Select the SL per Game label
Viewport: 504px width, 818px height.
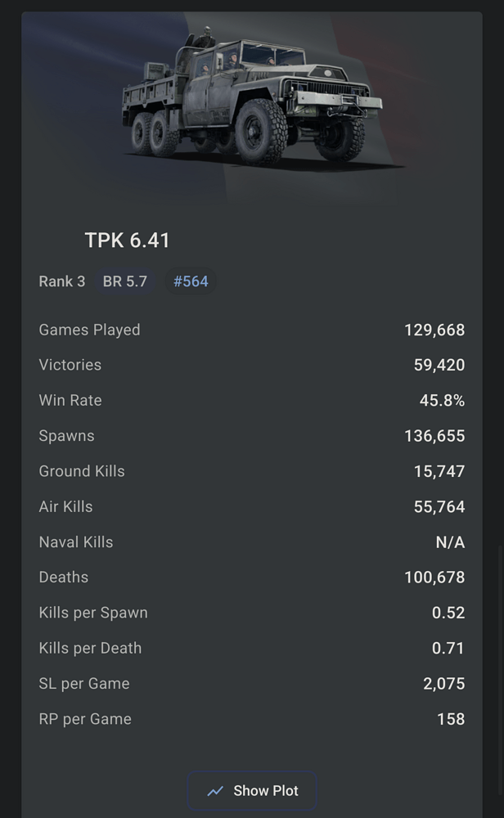(x=84, y=683)
